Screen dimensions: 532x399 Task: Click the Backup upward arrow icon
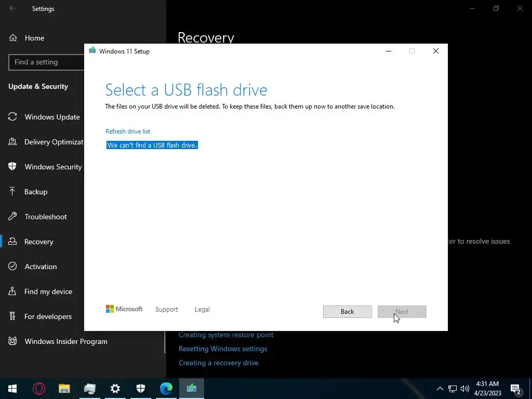[12, 191]
